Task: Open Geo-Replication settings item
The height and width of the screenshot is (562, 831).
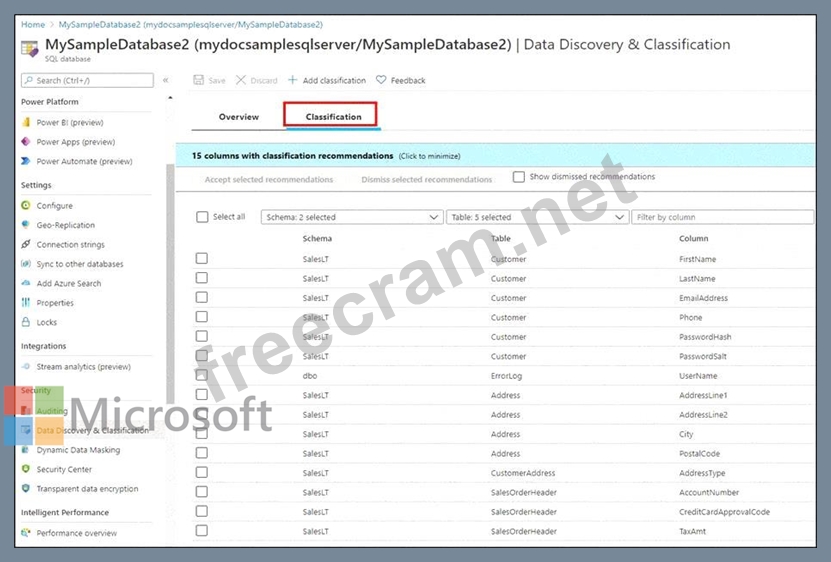Action: tap(66, 225)
